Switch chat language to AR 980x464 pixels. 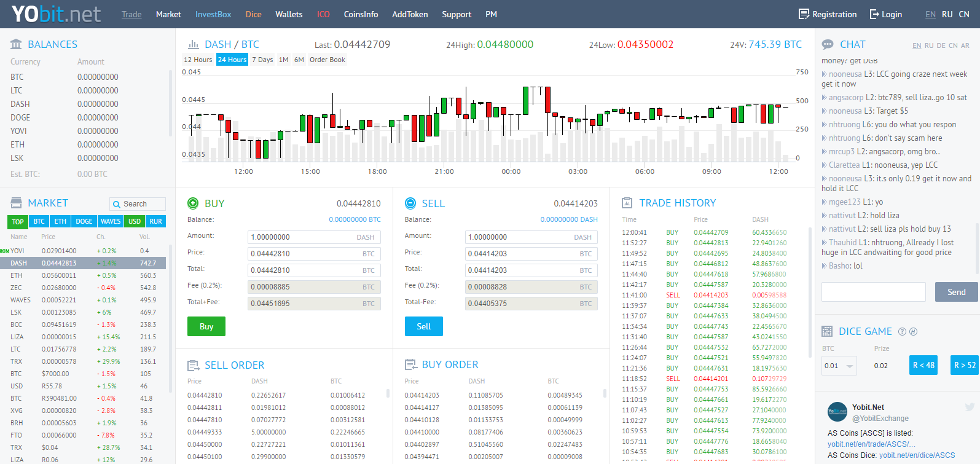(965, 45)
